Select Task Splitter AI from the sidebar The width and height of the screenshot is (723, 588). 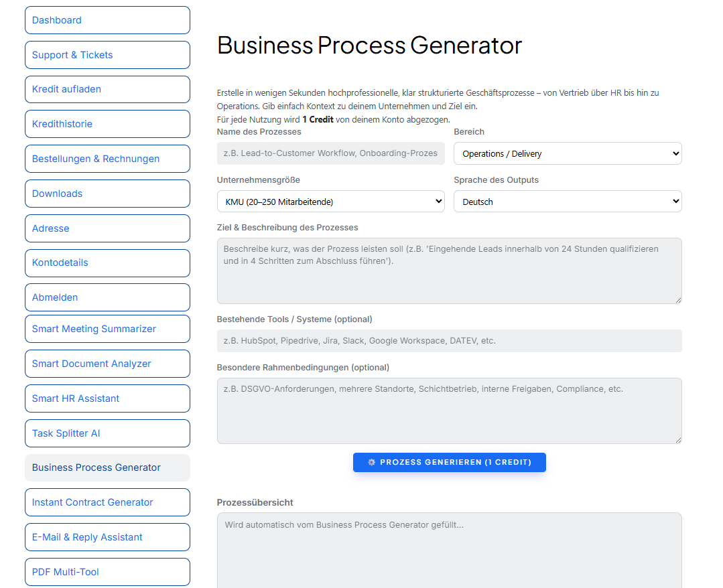pos(107,433)
